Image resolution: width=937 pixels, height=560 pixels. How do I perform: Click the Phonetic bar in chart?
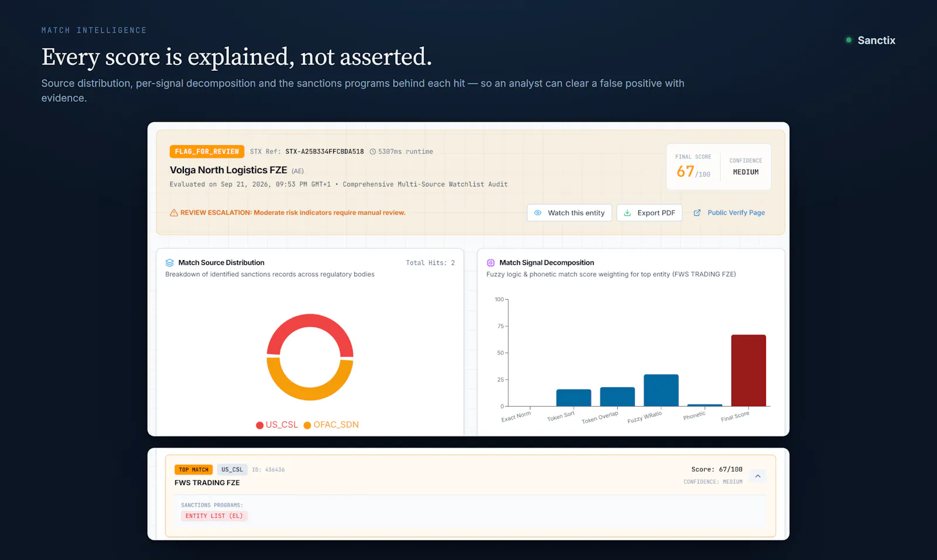click(x=705, y=405)
